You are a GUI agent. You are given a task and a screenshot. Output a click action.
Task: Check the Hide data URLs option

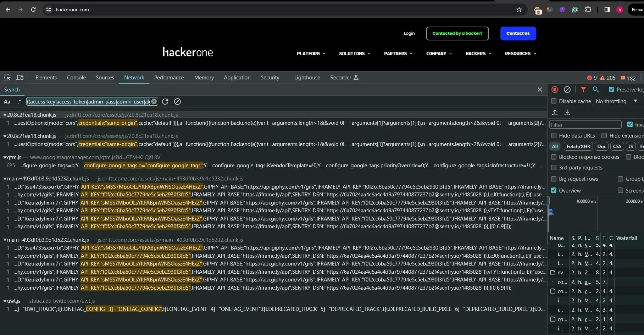pyautogui.click(x=554, y=135)
